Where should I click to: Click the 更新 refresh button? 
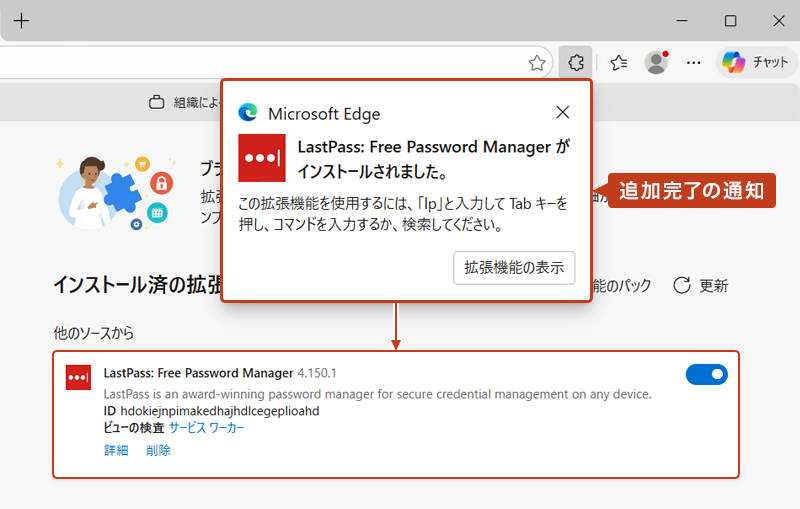pos(701,285)
